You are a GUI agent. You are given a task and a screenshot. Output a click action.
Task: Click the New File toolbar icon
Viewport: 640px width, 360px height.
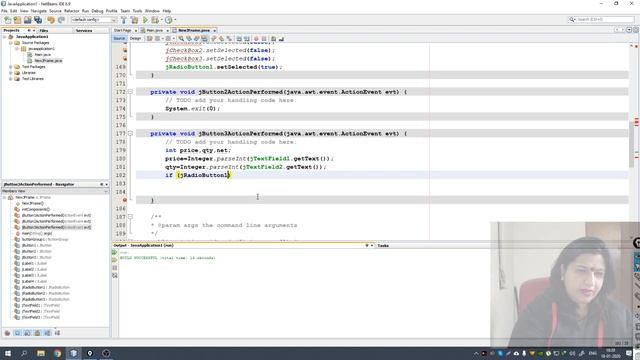[8, 20]
